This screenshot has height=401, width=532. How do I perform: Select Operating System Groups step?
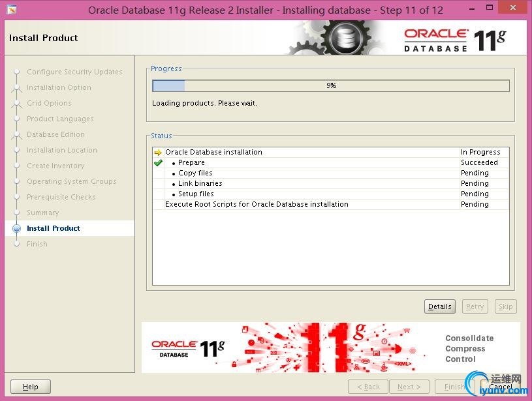[72, 181]
